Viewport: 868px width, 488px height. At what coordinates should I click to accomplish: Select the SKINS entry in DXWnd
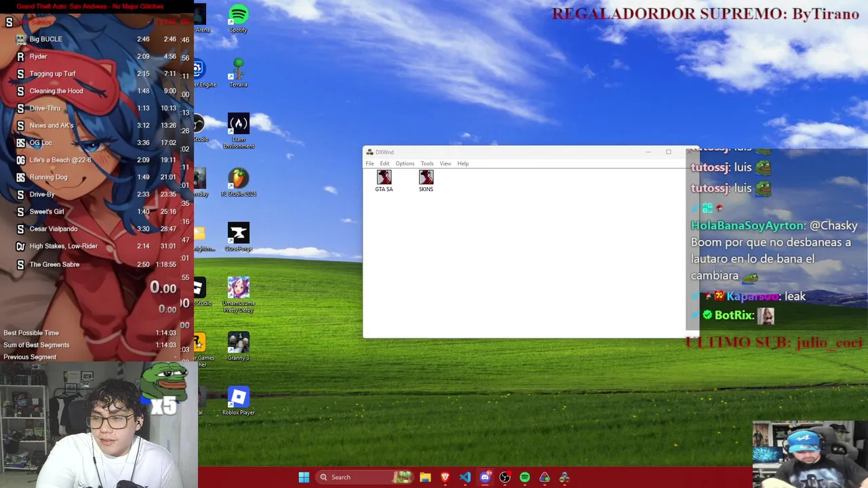[426, 181]
